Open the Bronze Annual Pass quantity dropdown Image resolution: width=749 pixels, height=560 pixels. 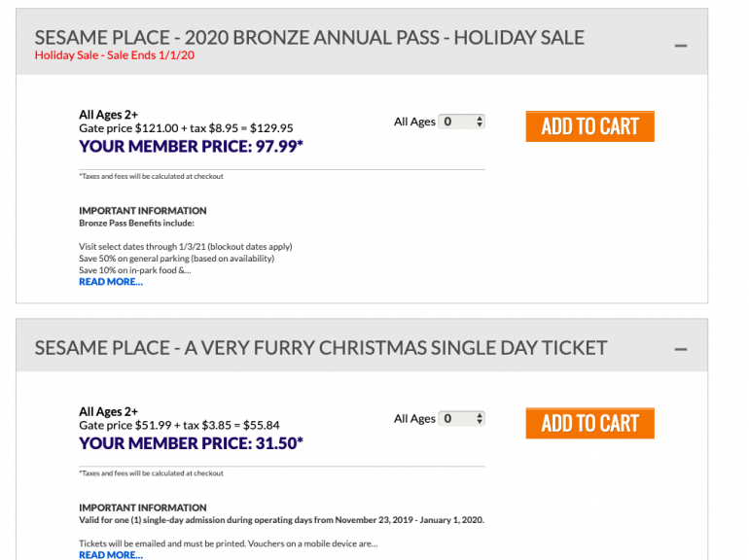[462, 122]
